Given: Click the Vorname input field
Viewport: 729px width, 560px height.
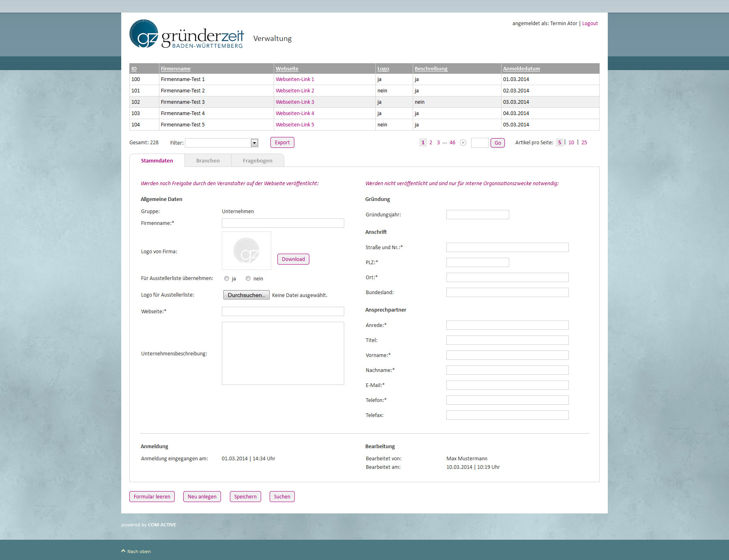Looking at the screenshot, I should coord(508,355).
